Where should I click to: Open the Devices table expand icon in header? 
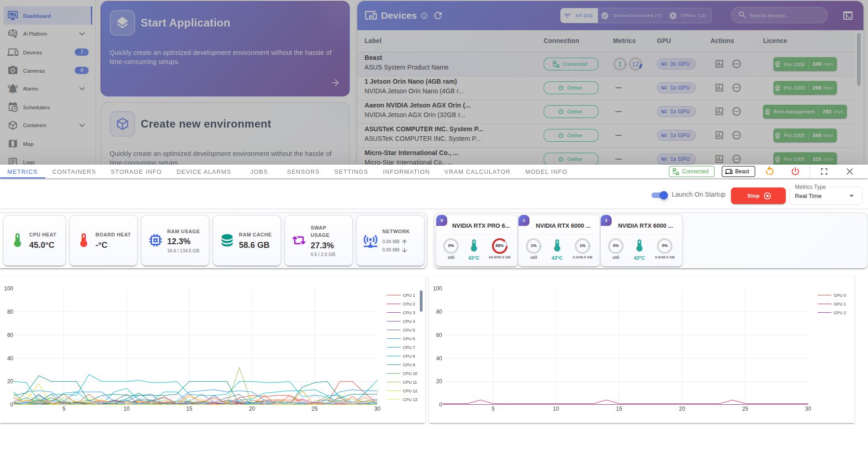[x=848, y=15]
